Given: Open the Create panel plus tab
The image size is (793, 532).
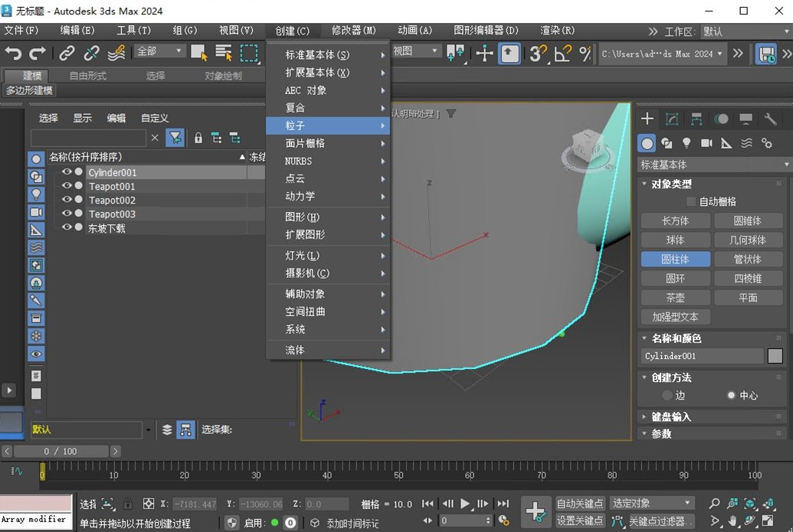Looking at the screenshot, I should pos(647,119).
